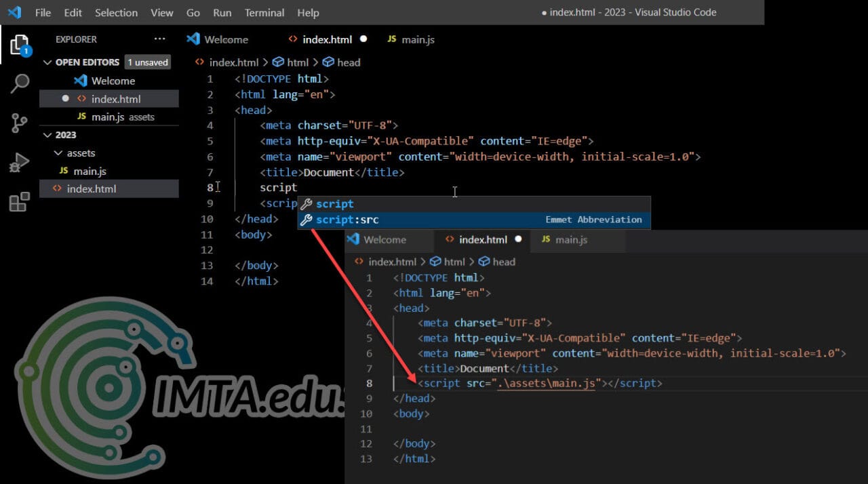The image size is (868, 484).
Task: Switch to the Welcome editor tab
Action: [226, 39]
